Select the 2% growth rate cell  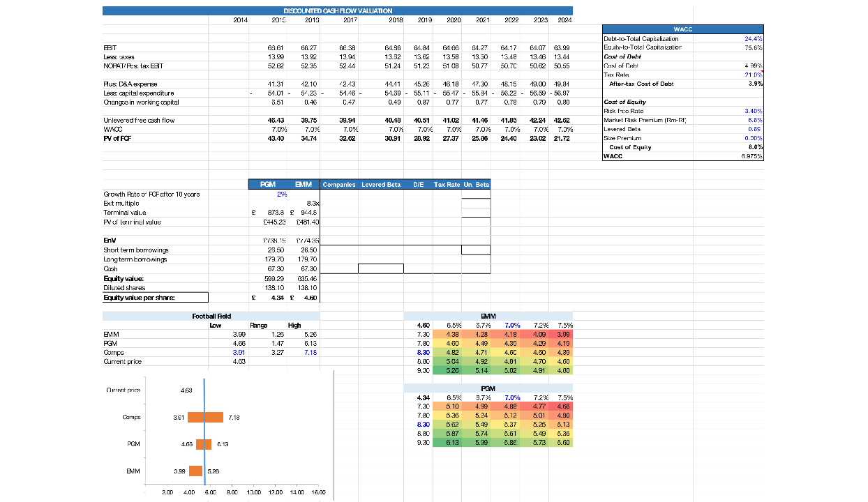coord(282,195)
